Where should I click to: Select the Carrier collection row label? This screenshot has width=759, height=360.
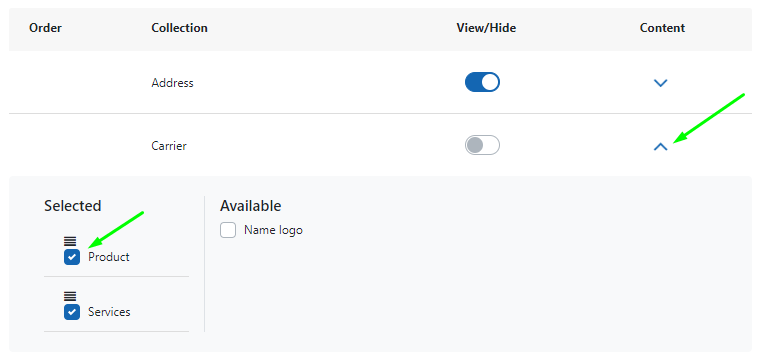click(x=169, y=146)
